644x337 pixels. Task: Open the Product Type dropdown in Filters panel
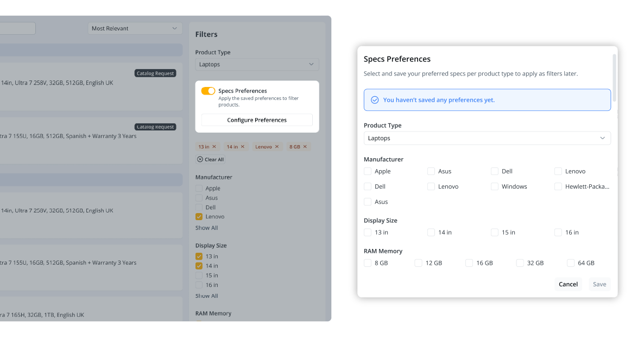(x=257, y=64)
